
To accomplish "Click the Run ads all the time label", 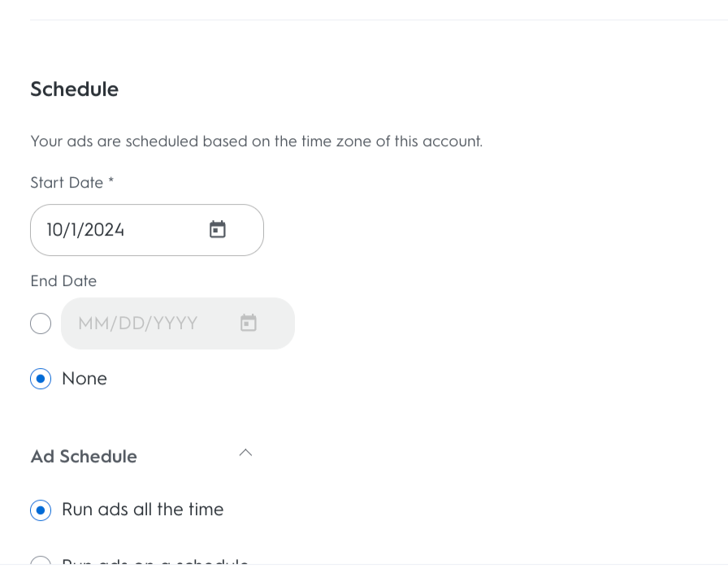I will coord(143,510).
